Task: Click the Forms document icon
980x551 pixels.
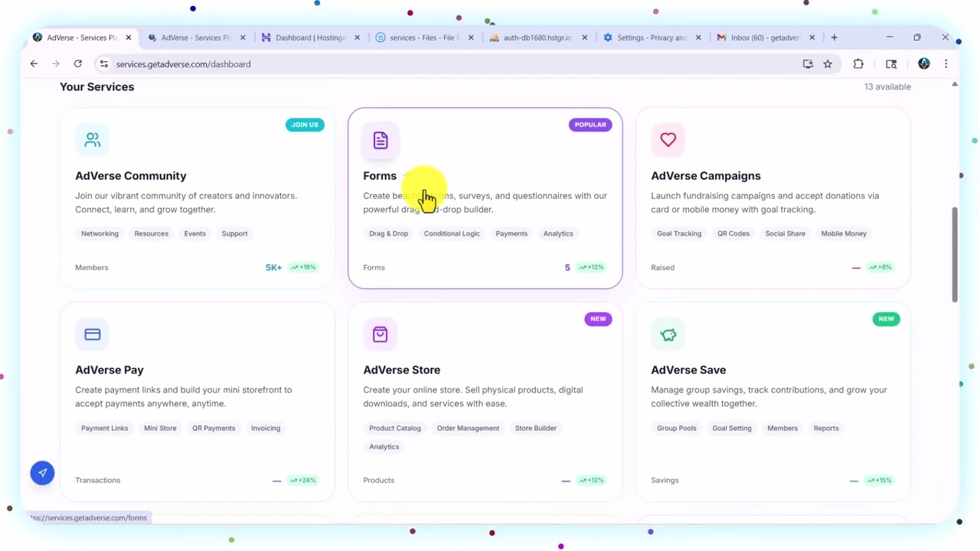Action: tap(381, 140)
